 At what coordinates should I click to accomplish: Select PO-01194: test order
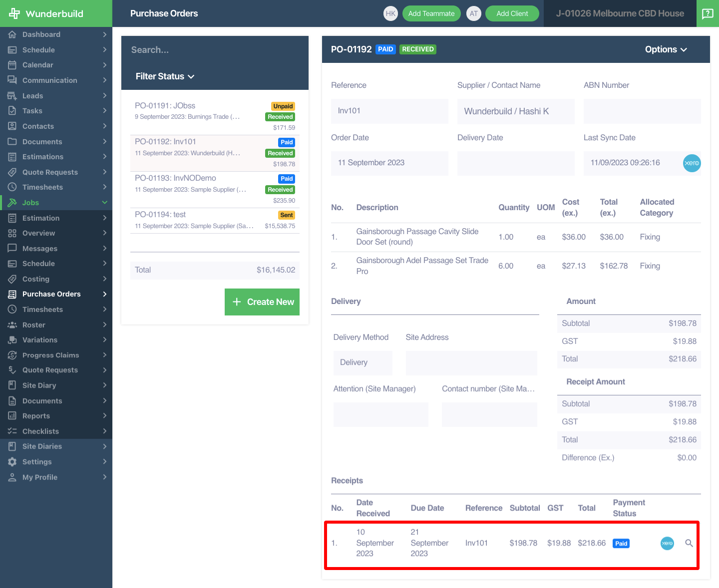pyautogui.click(x=215, y=220)
